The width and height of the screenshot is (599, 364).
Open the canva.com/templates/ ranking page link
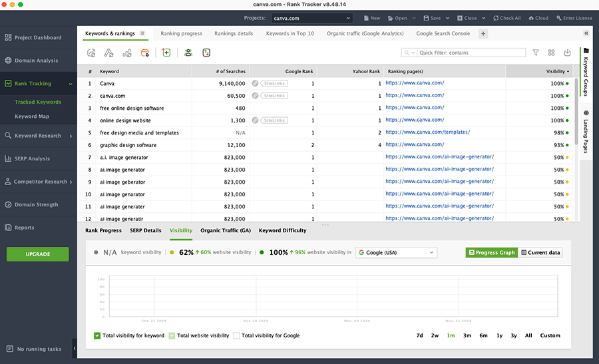click(x=427, y=132)
